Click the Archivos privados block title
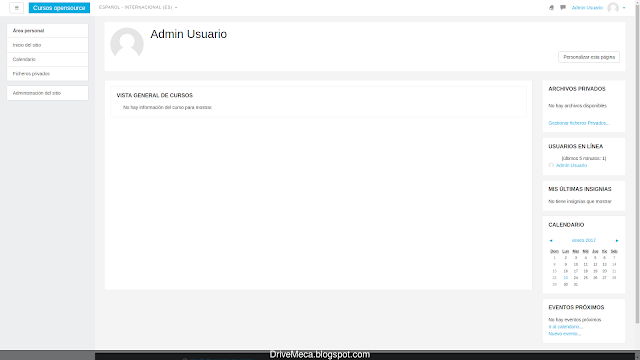This screenshot has width=640, height=360. [x=577, y=89]
